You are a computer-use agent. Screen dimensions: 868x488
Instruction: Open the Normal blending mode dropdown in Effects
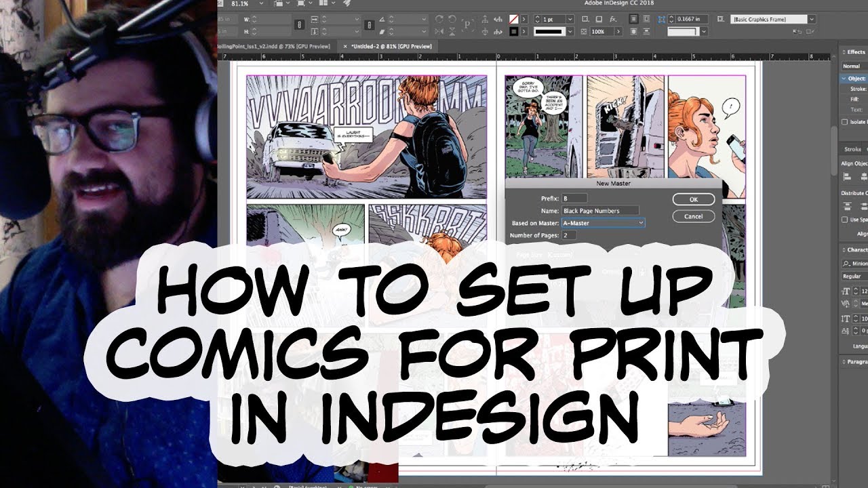click(x=854, y=66)
